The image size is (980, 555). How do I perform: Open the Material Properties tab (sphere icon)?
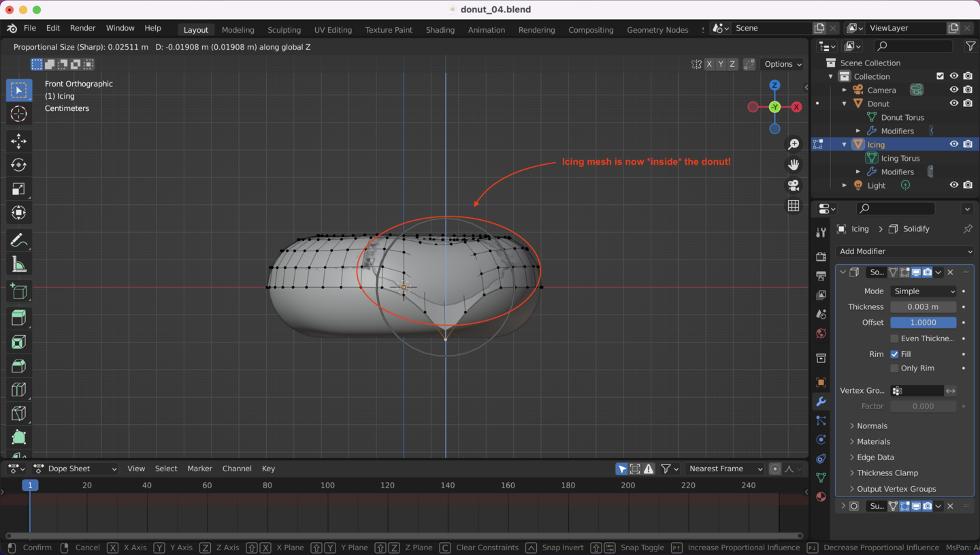tap(821, 496)
